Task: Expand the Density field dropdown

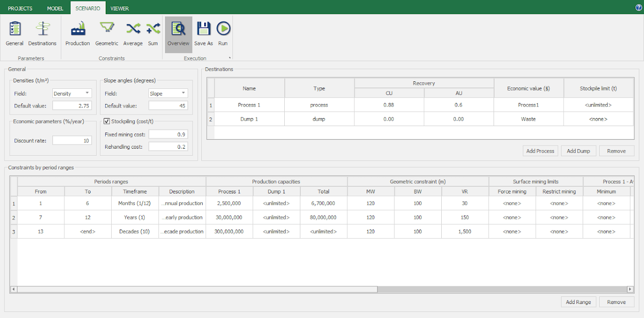Action: pos(88,93)
